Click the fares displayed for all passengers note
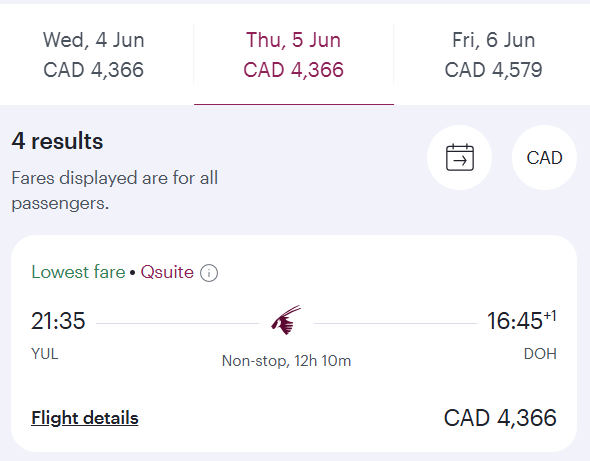590x461 pixels. [115, 190]
